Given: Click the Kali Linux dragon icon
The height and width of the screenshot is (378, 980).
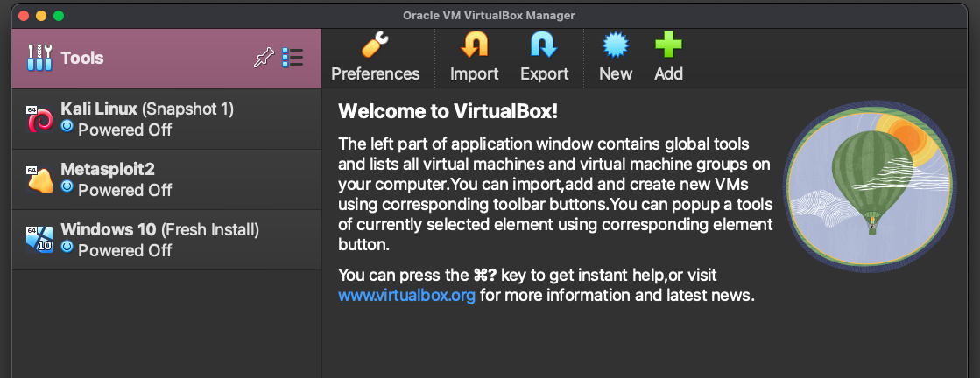Looking at the screenshot, I should [40, 119].
